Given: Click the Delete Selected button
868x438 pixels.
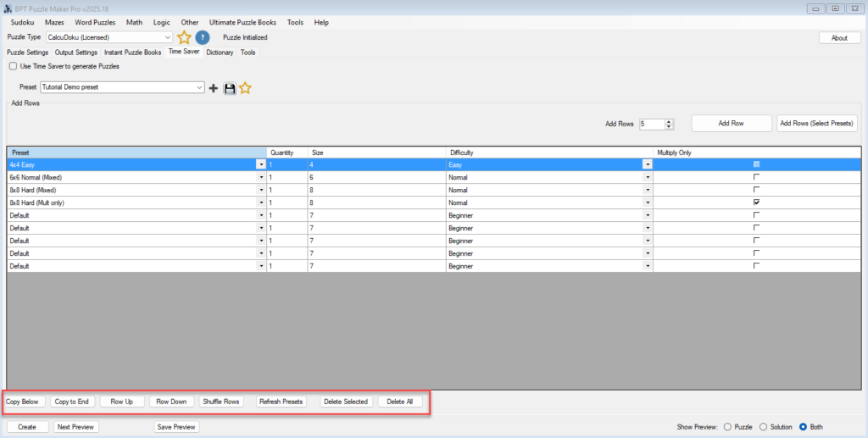Looking at the screenshot, I should click(346, 402).
